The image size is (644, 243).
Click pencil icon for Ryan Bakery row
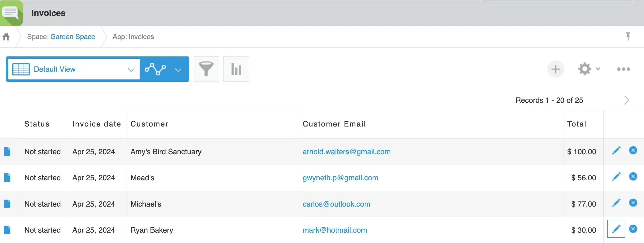(x=616, y=229)
